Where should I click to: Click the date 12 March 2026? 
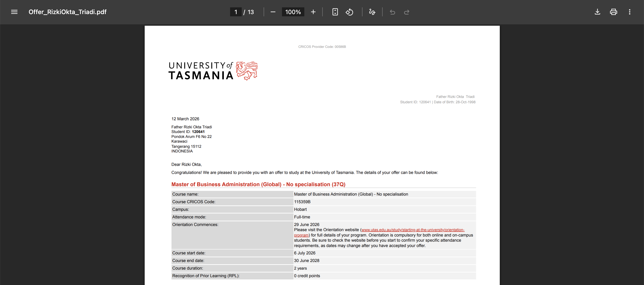click(185, 119)
